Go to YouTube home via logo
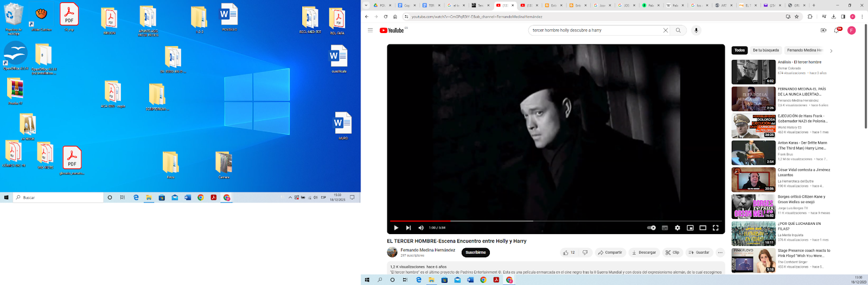This screenshot has width=868, height=285. point(392,30)
